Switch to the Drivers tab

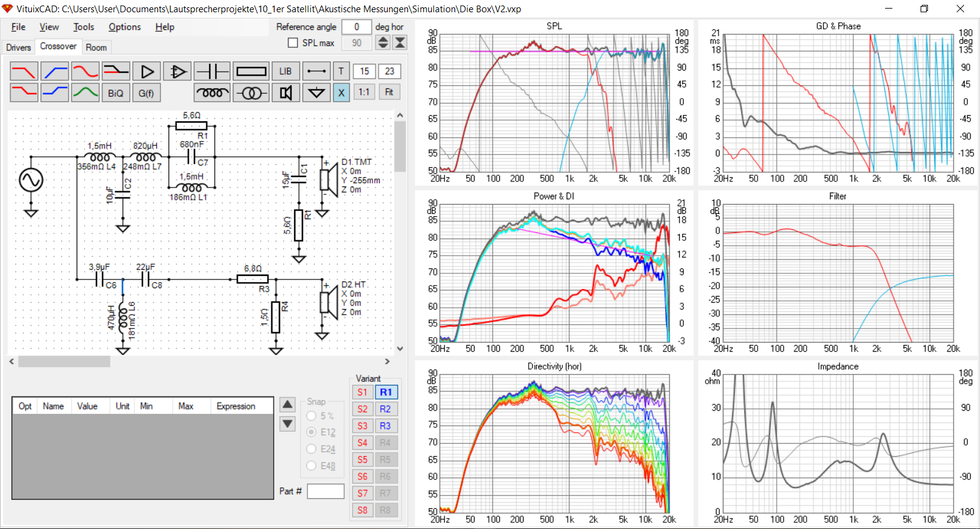tap(18, 47)
